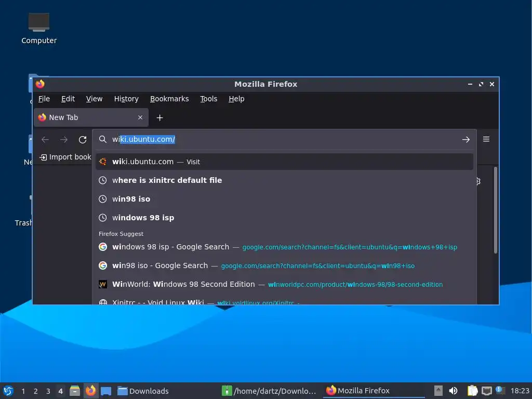Screen dimensions: 532x399
Task: Click the Ubuntu favicon on wiki.ubuntu.com suggestion
Action: click(103, 162)
